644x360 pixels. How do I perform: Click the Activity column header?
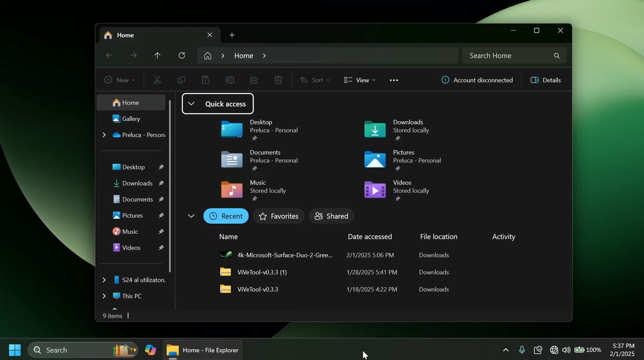pos(504,236)
